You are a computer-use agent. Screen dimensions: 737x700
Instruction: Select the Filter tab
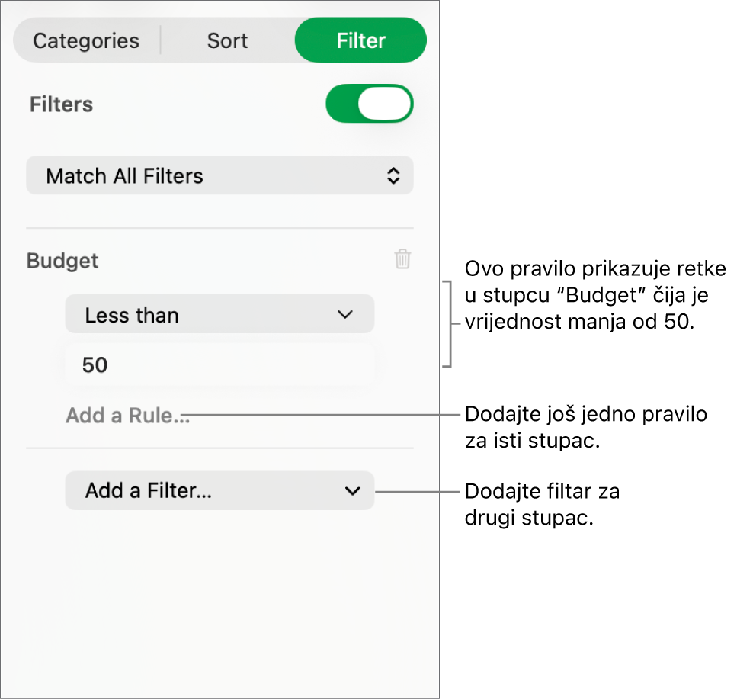360,40
